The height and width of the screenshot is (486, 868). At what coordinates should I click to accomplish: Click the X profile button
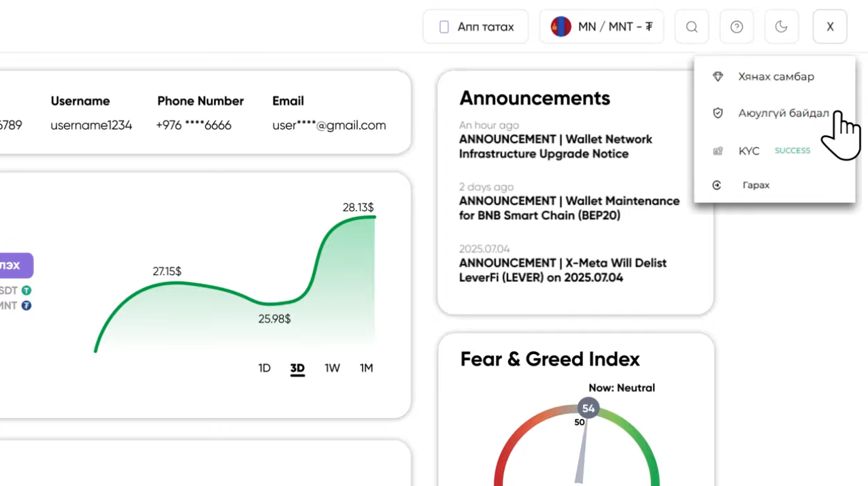(x=830, y=27)
